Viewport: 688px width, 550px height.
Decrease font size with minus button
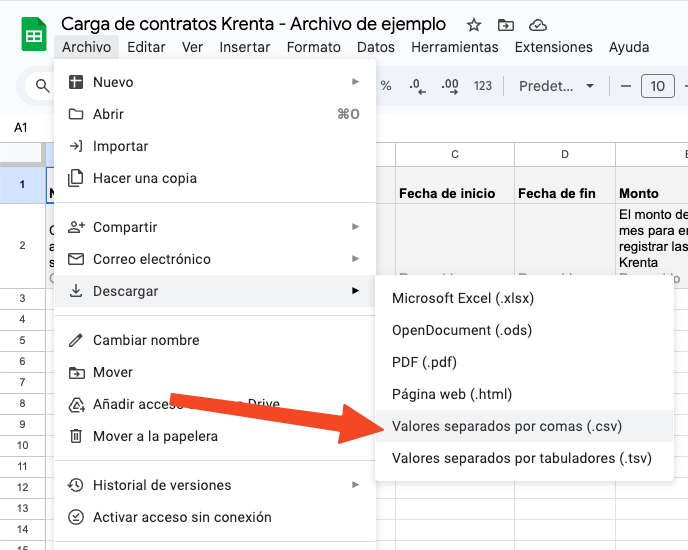[626, 86]
